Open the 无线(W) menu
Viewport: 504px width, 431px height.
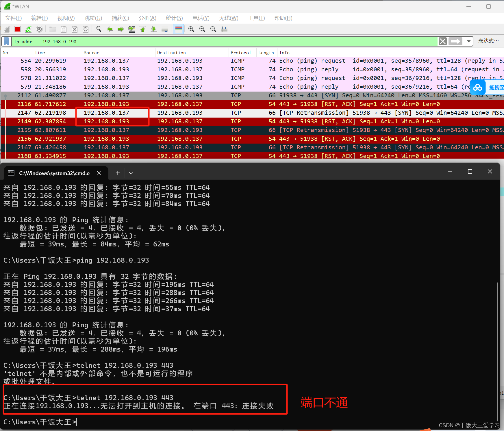point(229,18)
